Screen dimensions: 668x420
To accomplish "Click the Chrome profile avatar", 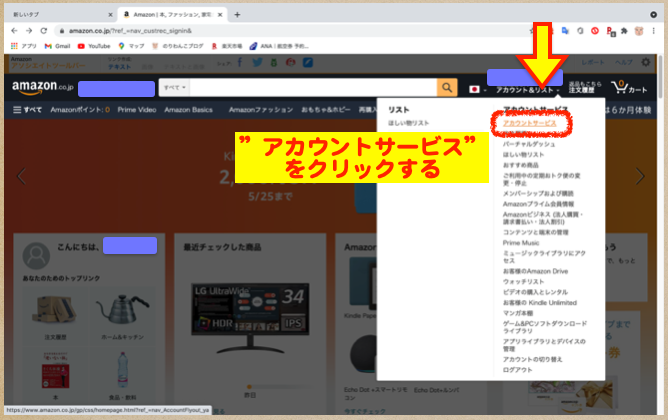I will click(639, 31).
